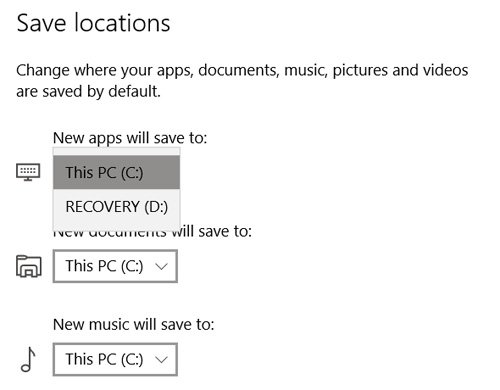Image resolution: width=500 pixels, height=390 pixels.
Task: Click the partly hidden documents 'will save to:' label
Action: pyautogui.click(x=217, y=231)
